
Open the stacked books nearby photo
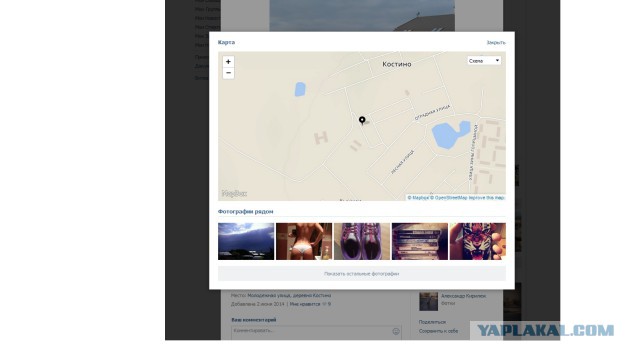(x=420, y=241)
